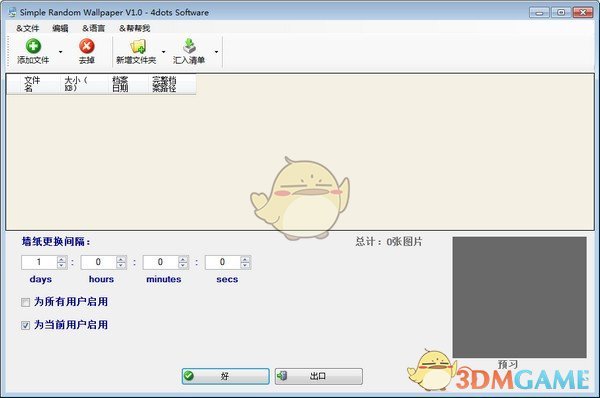The width and height of the screenshot is (600, 398).
Task: Enable the 为所有用户启用 checkbox
Action: [26, 302]
